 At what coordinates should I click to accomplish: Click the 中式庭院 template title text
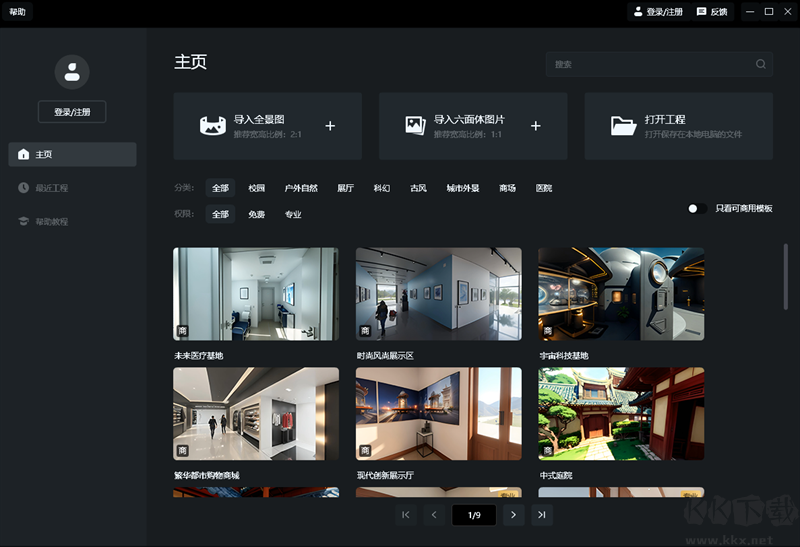pyautogui.click(x=556, y=476)
